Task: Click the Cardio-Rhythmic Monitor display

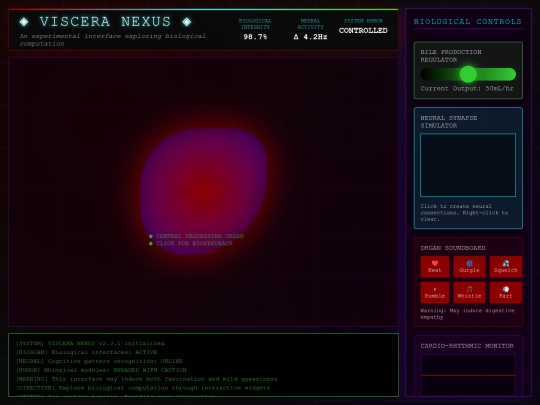Action: point(468,375)
